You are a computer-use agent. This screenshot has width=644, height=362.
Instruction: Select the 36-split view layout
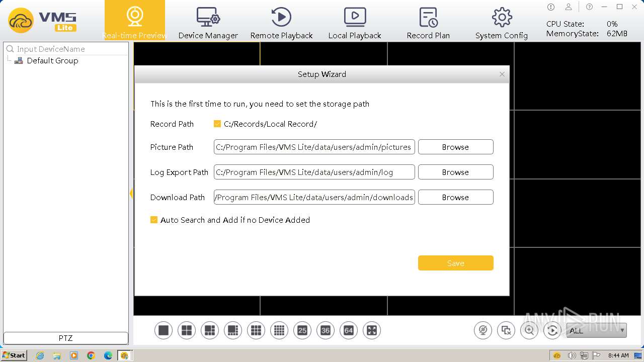(x=326, y=330)
